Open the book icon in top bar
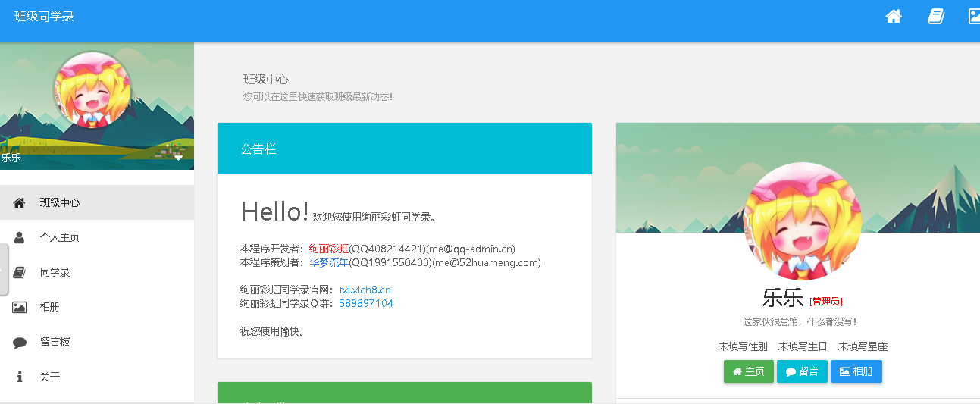Image resolution: width=980 pixels, height=404 pixels. click(x=936, y=17)
